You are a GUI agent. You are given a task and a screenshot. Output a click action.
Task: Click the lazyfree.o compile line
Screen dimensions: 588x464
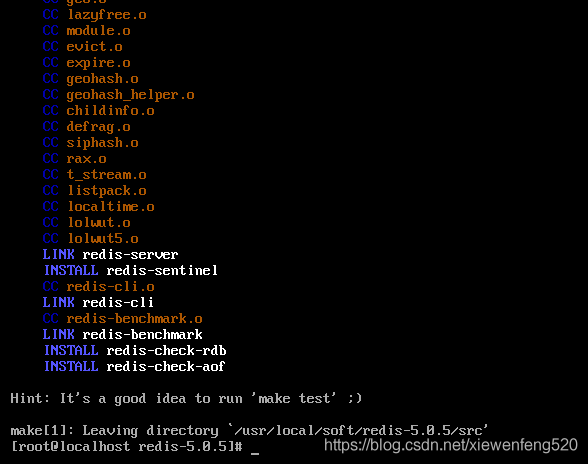pyautogui.click(x=94, y=15)
